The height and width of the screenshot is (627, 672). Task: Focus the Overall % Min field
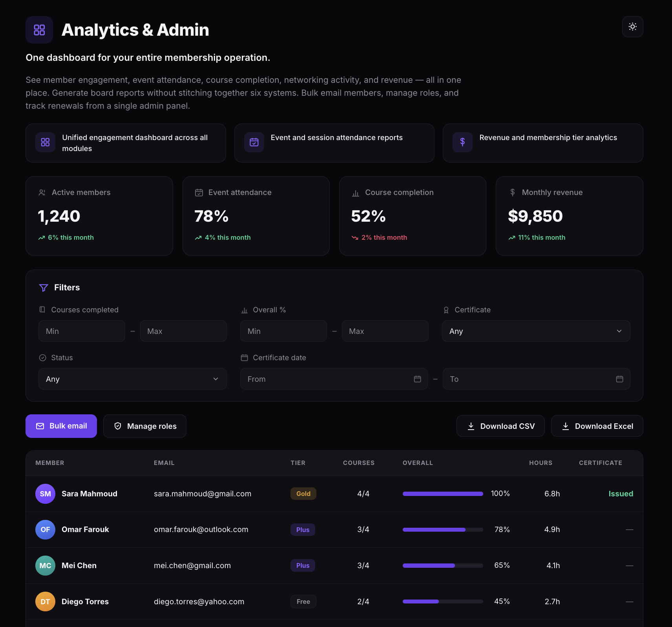[x=283, y=331]
